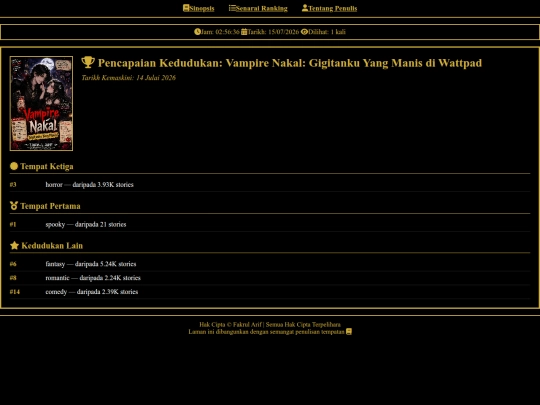Image resolution: width=540 pixels, height=405 pixels.
Task: Click the #3 rank number
Action: pyautogui.click(x=13, y=185)
